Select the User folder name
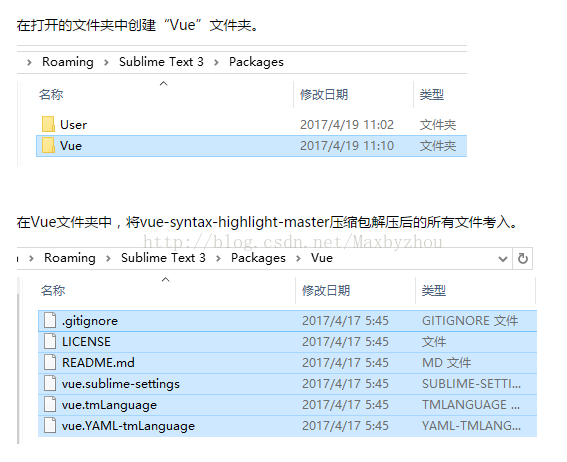 pos(73,125)
